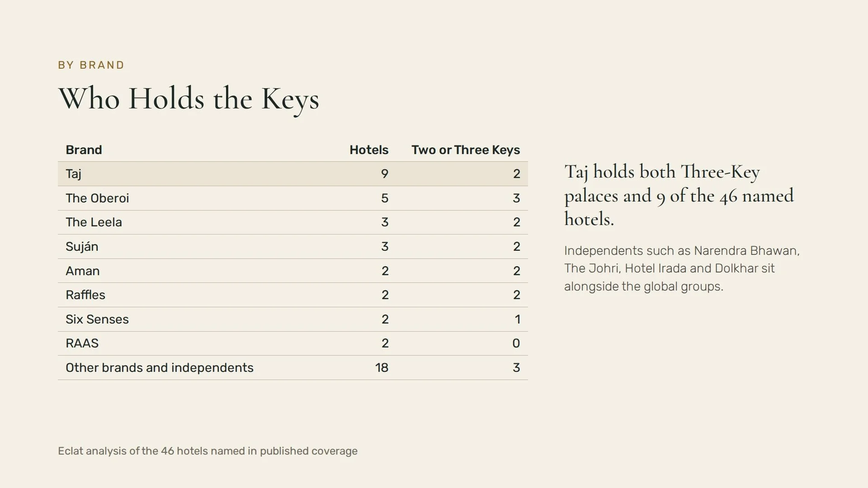The height and width of the screenshot is (488, 868).
Task: Click the Eclat analysis footnote text
Action: pos(208,451)
